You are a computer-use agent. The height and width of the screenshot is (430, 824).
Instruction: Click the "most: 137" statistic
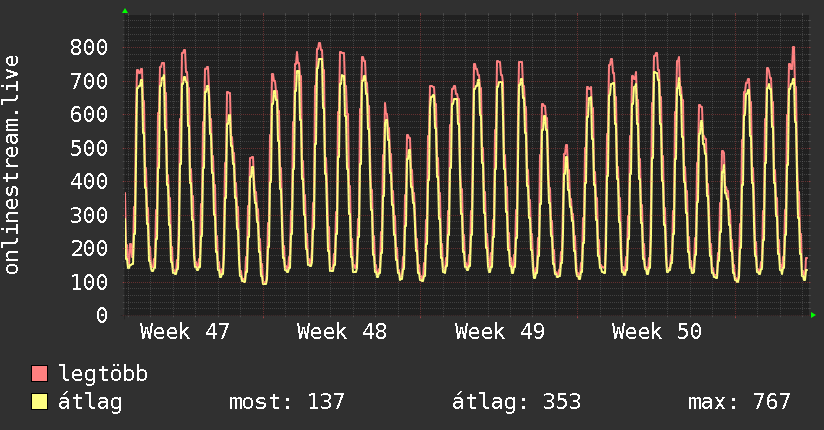click(x=287, y=402)
